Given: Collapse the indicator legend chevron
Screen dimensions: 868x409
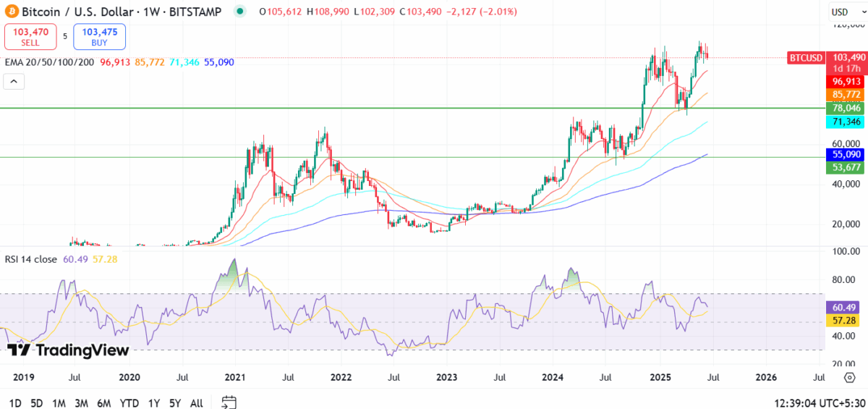Looking at the screenshot, I should (14, 82).
